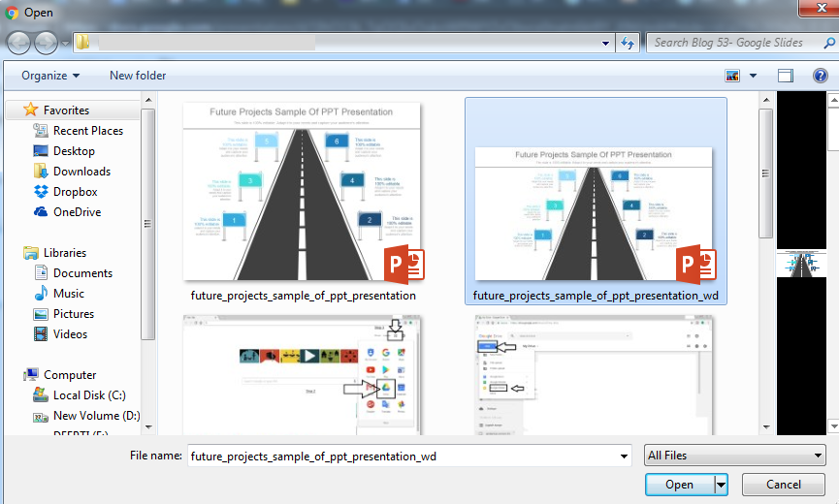The height and width of the screenshot is (504, 839).
Task: Expand the File name dropdown arrow
Action: point(624,456)
